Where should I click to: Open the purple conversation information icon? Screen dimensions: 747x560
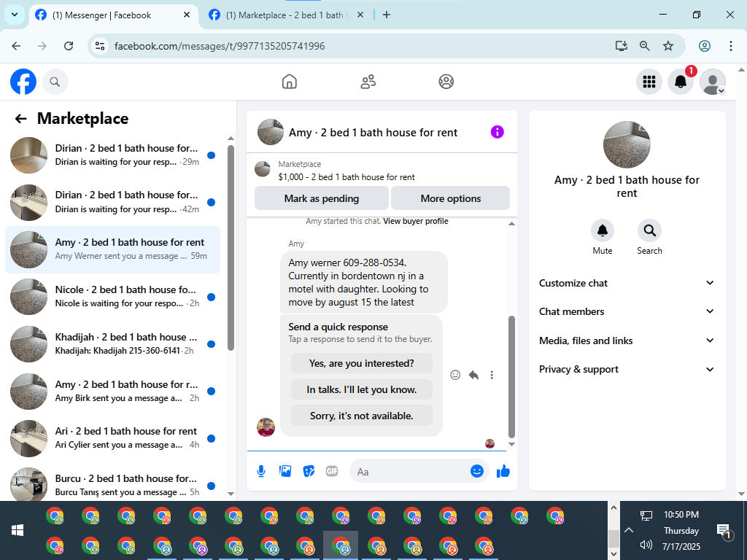pyautogui.click(x=497, y=132)
